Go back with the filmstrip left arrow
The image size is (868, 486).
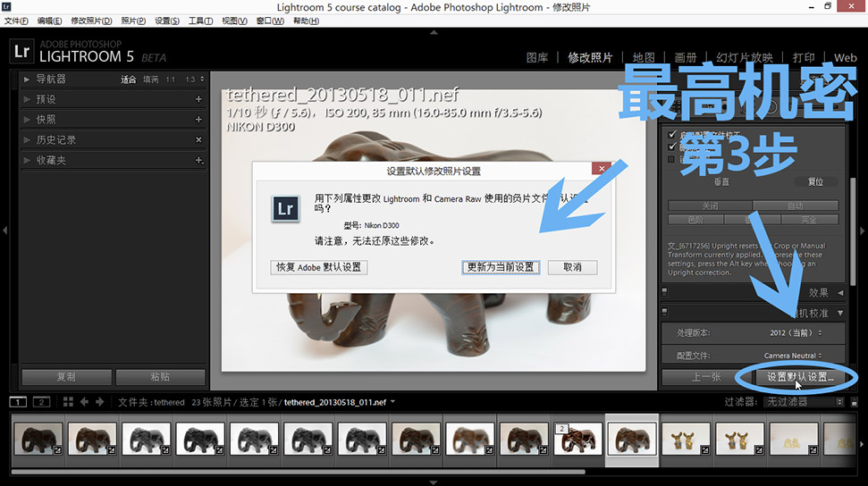84,402
